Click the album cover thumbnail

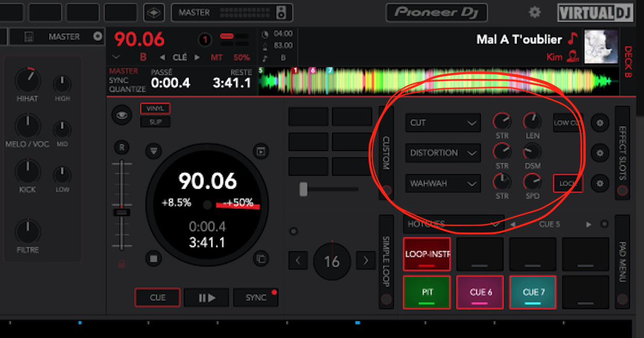[x=601, y=47]
